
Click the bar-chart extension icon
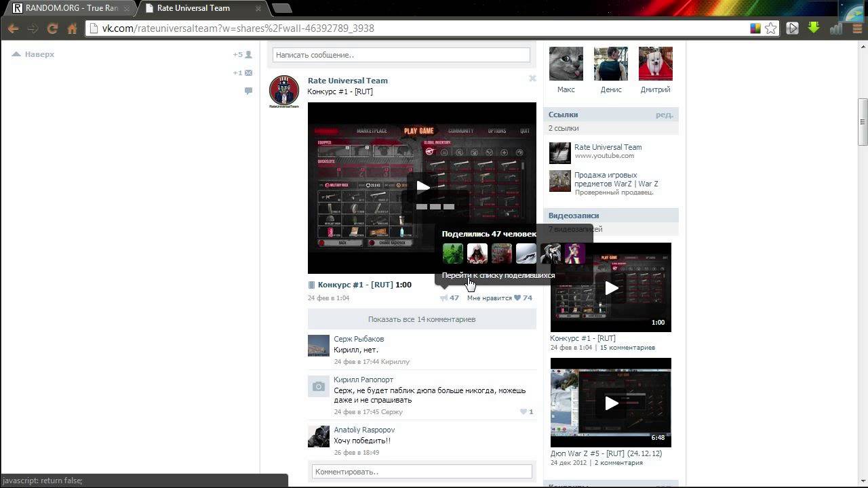(835, 28)
